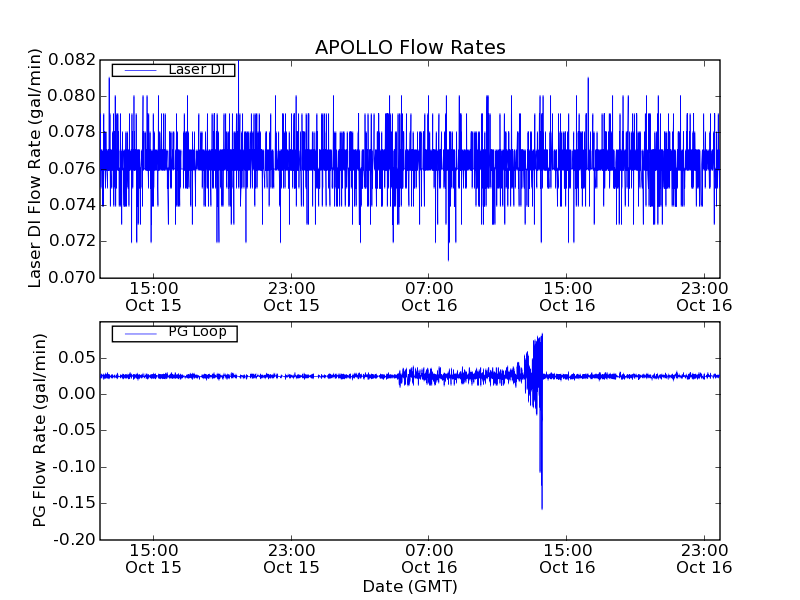Click "23:00 Oct 15" under the PG Loop plot

(291, 559)
